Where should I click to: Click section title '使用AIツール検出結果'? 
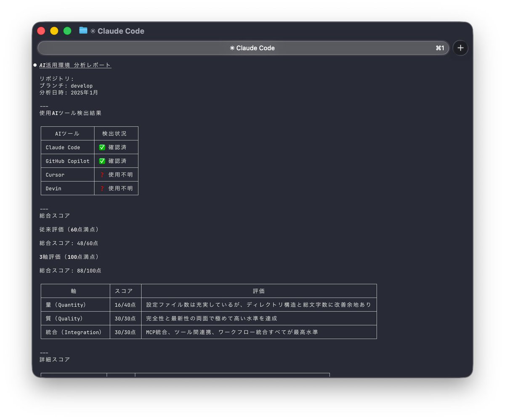tap(70, 113)
